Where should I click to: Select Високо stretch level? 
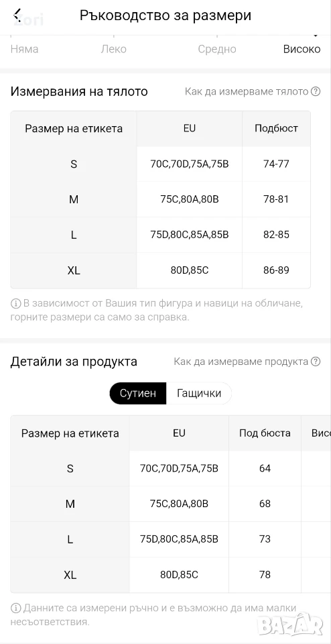[x=302, y=49]
